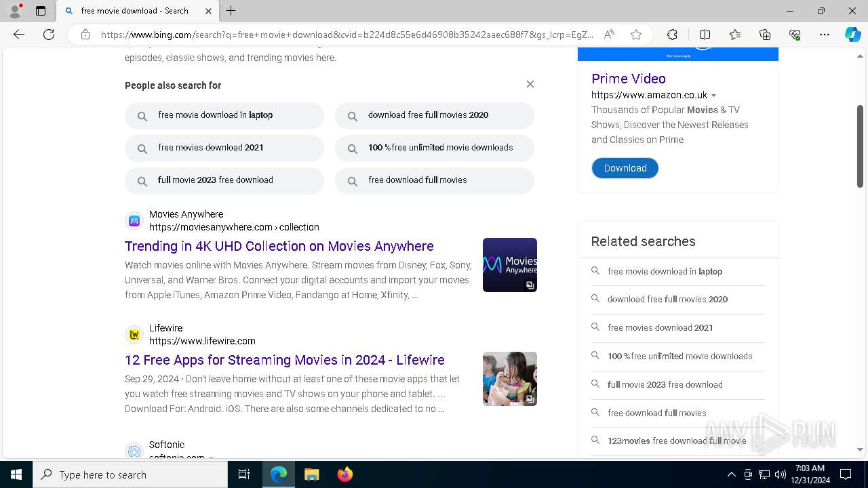Open File Explorer from the taskbar

pos(311,474)
